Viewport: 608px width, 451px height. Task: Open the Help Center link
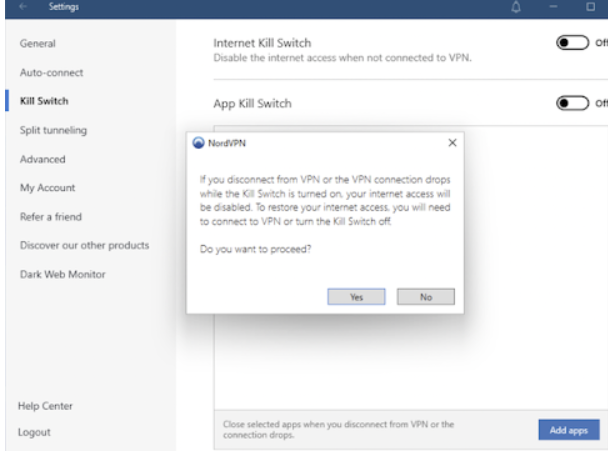pyautogui.click(x=45, y=406)
